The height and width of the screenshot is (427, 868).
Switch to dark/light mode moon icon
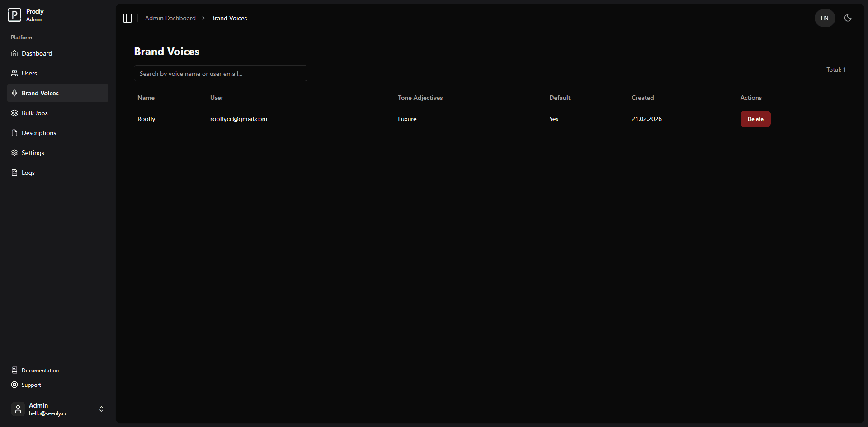pyautogui.click(x=848, y=18)
